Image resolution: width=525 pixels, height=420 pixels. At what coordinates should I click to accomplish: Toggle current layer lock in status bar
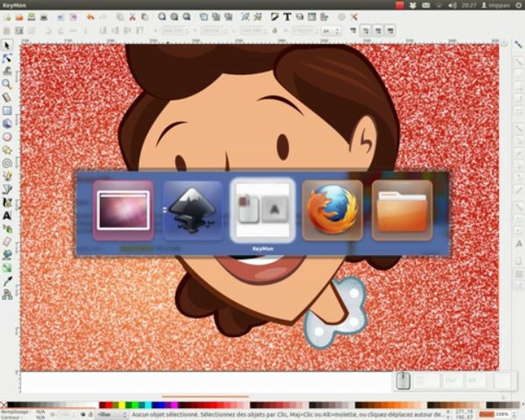90,415
